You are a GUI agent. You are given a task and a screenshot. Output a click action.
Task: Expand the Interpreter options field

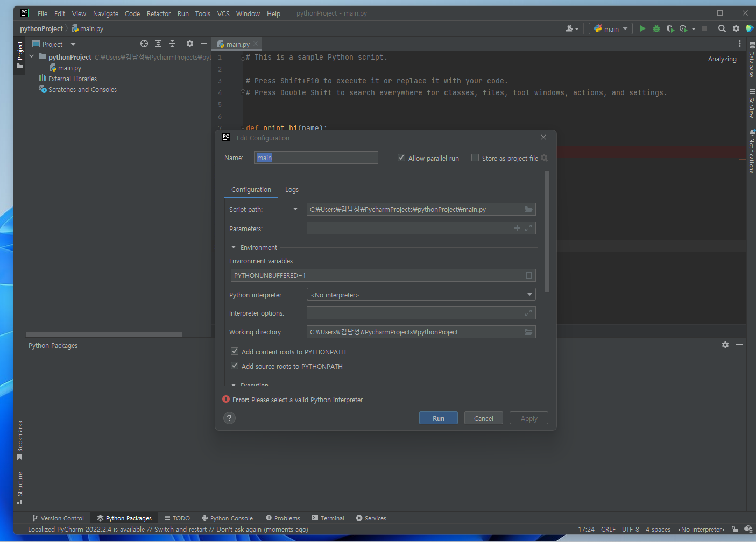(528, 313)
